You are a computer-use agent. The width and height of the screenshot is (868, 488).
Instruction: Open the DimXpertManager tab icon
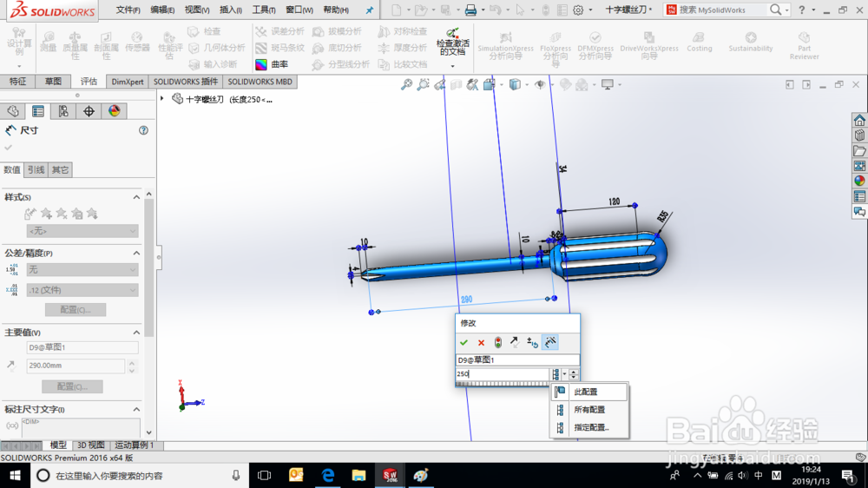89,111
